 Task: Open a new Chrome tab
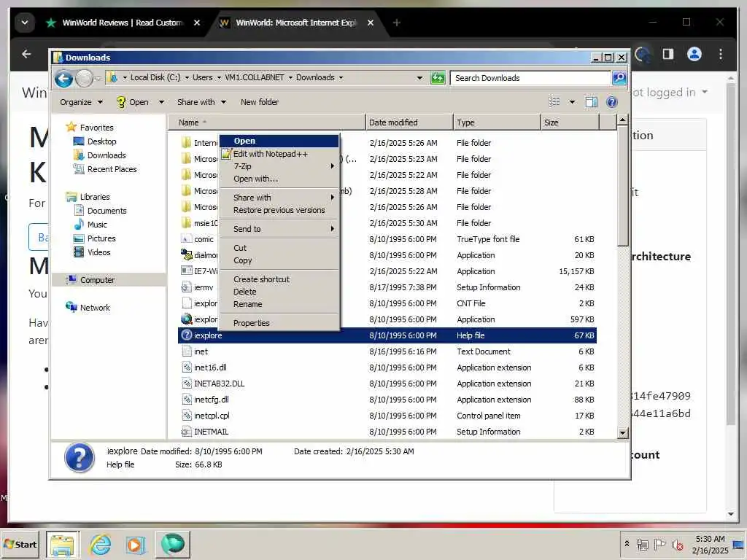[396, 23]
